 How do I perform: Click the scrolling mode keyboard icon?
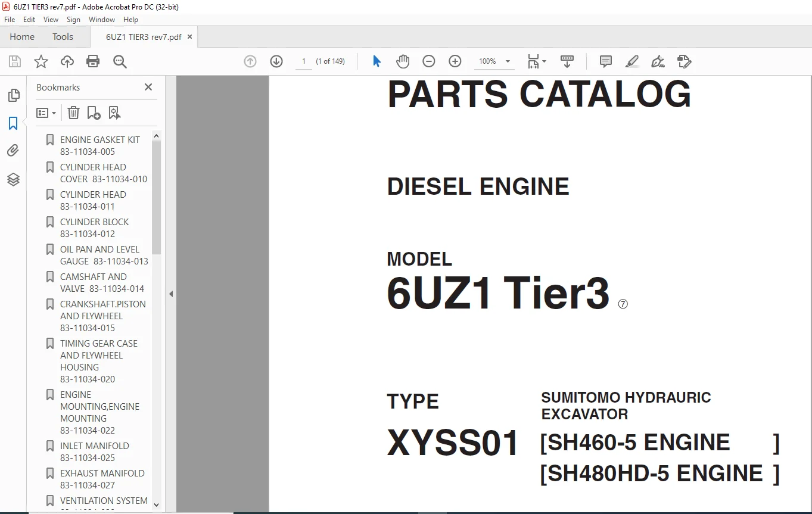(567, 61)
